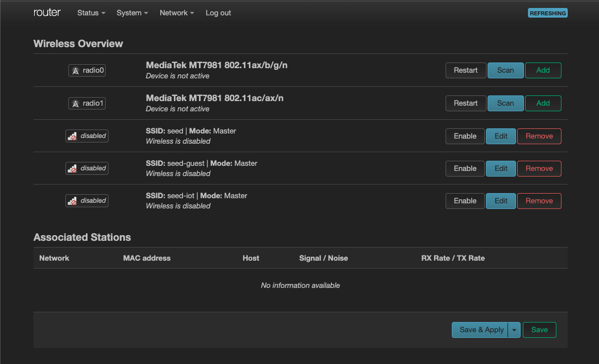
Task: Click the Save & Apply button
Action: [480, 330]
